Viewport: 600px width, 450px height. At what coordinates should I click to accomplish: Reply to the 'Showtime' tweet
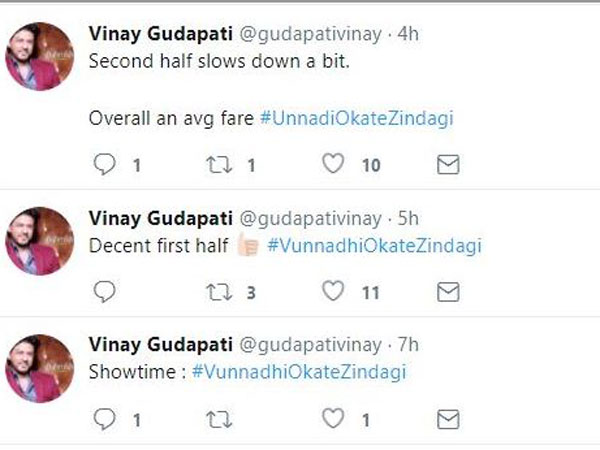tap(105, 418)
